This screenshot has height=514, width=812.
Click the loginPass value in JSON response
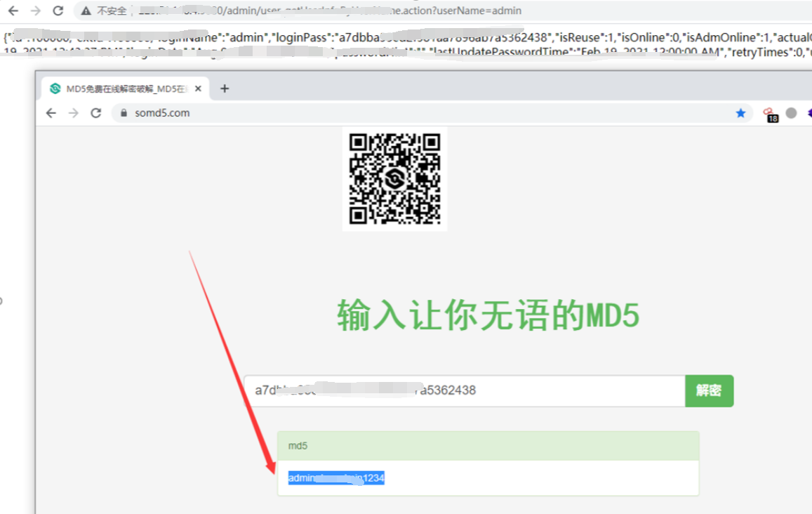[x=444, y=37]
